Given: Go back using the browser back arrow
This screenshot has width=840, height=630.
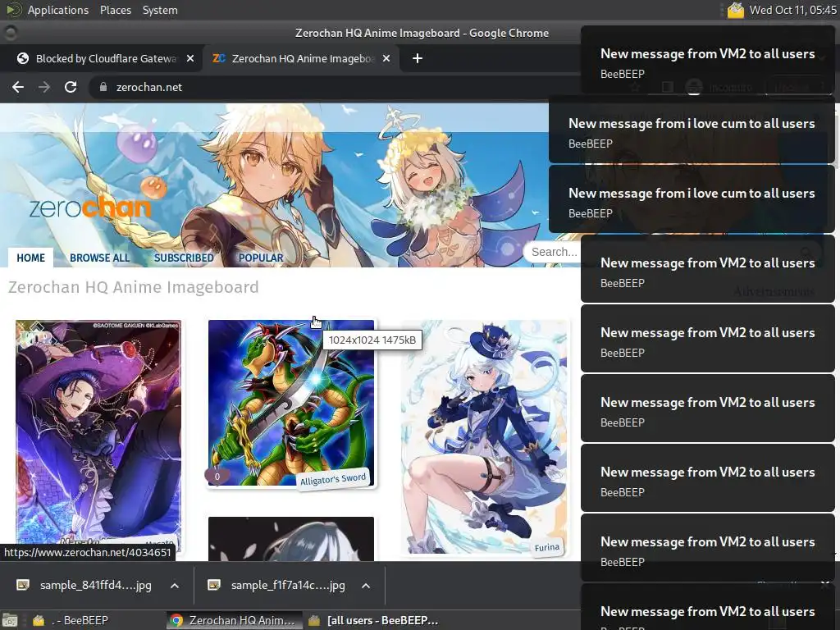Looking at the screenshot, I should 18,87.
